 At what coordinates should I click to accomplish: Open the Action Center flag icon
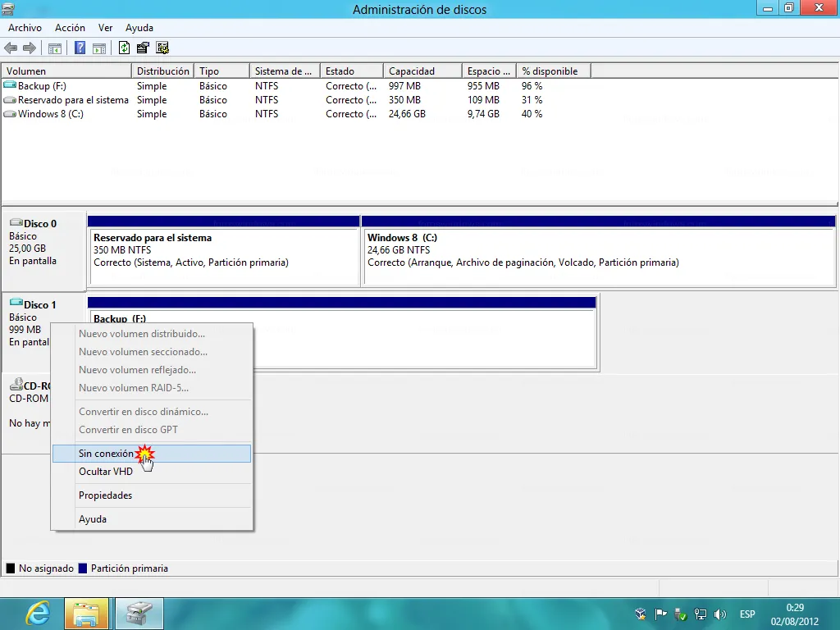coord(660,614)
